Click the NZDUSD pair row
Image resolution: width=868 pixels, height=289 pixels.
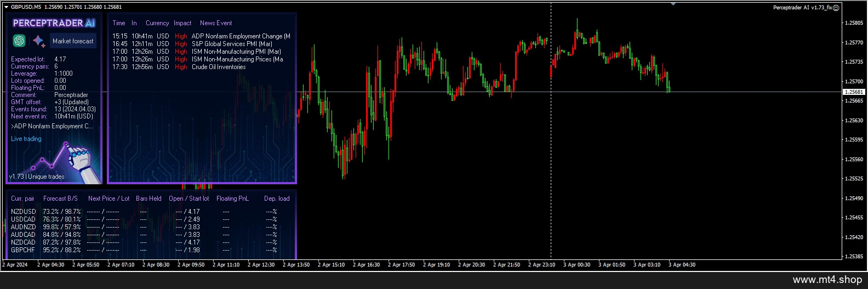144,212
